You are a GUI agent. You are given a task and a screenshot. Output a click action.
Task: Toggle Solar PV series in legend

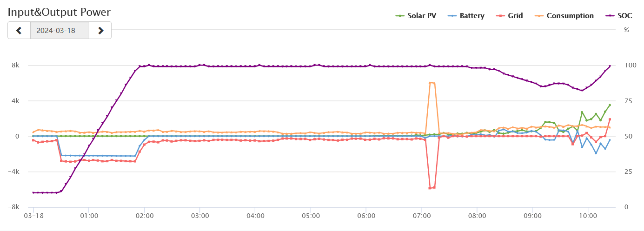(x=422, y=16)
